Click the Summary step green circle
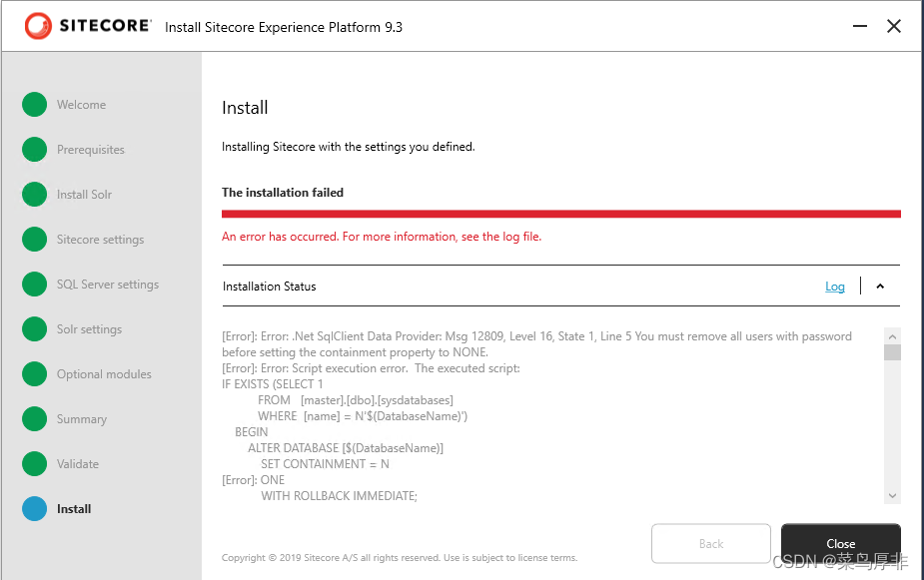Screen dimensions: 924x580 35,418
